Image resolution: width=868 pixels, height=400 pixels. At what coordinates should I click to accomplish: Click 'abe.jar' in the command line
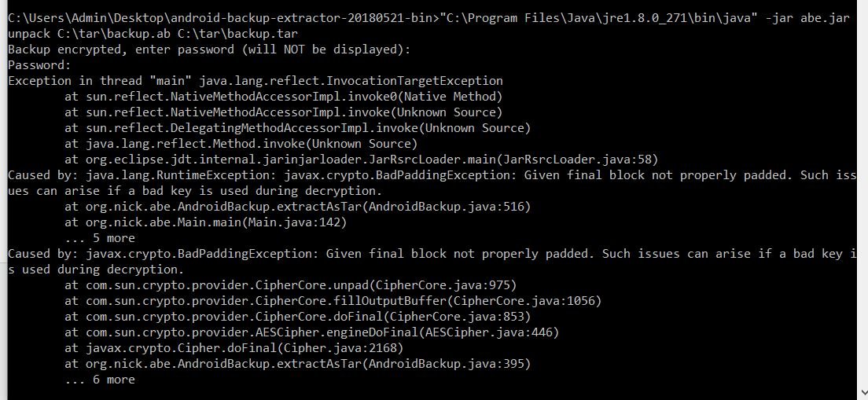(824, 18)
